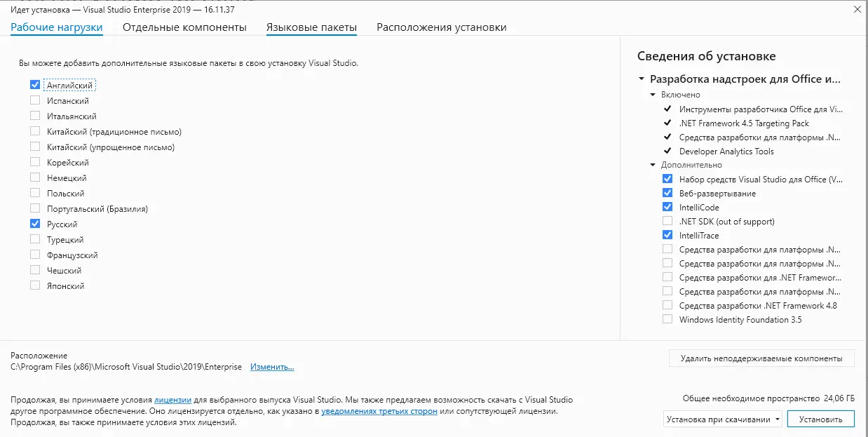Collapse the Разработка надстроек для Office section
The width and height of the screenshot is (868, 437).
tap(642, 79)
